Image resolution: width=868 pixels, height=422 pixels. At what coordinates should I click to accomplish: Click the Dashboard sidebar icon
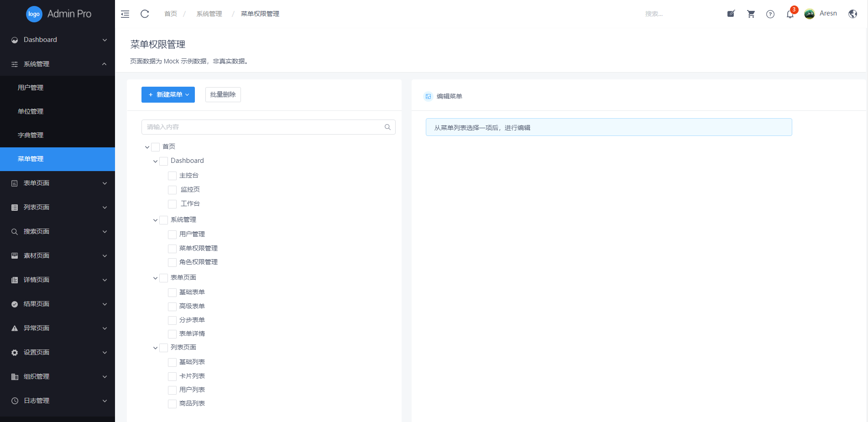[x=15, y=40]
